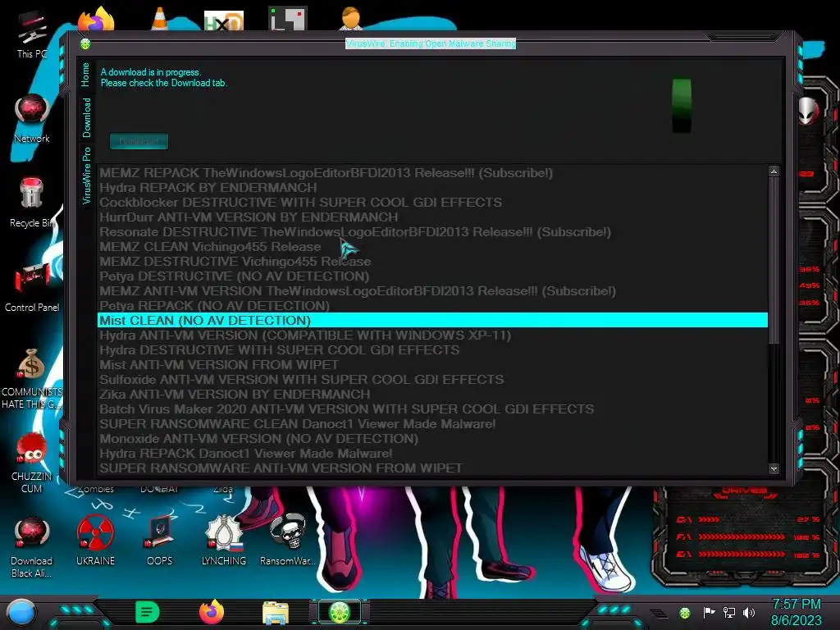Select 'Monoxide ANTI-VM VERSION (NO AV DETECTION)'

[x=433, y=439]
